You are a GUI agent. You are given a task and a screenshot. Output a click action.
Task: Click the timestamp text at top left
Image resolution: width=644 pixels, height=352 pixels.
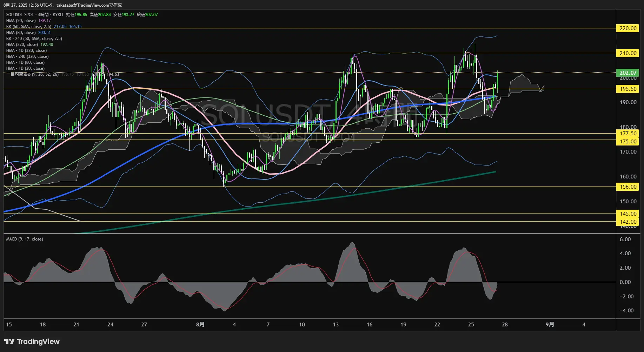tap(63, 5)
